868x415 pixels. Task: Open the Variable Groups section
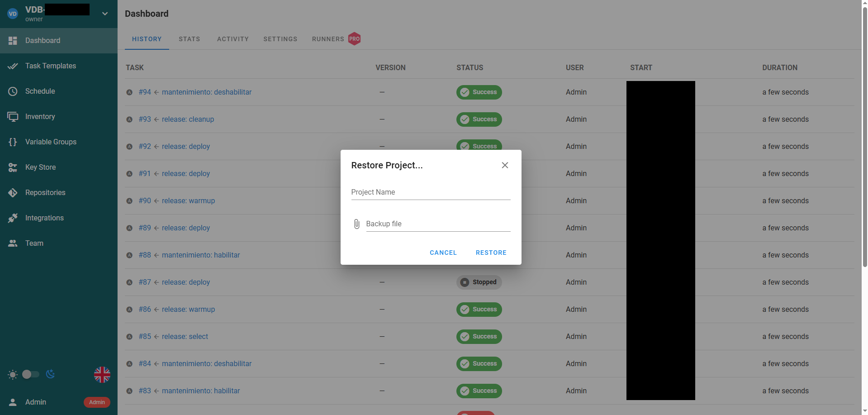click(x=51, y=142)
